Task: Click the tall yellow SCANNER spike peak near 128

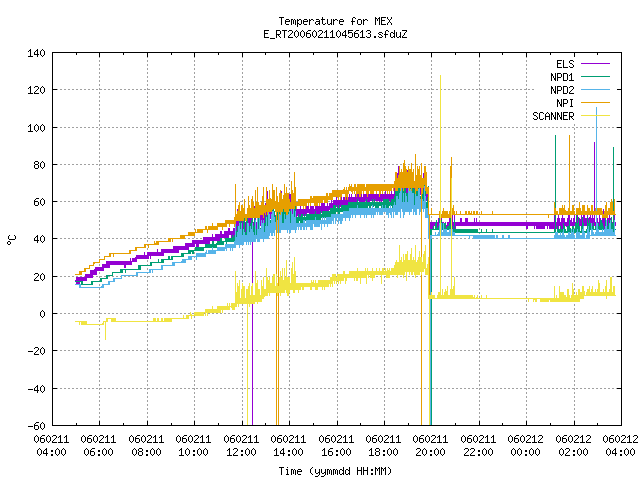Action: [x=440, y=76]
